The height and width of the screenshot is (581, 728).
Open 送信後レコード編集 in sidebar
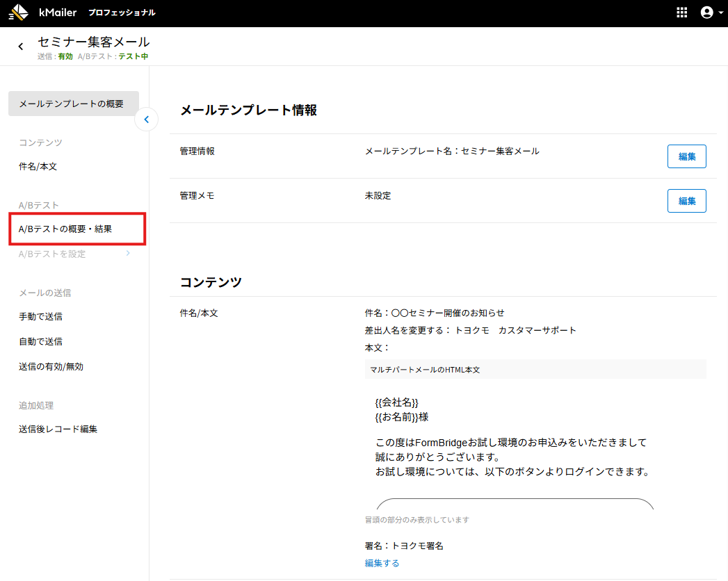(x=58, y=429)
